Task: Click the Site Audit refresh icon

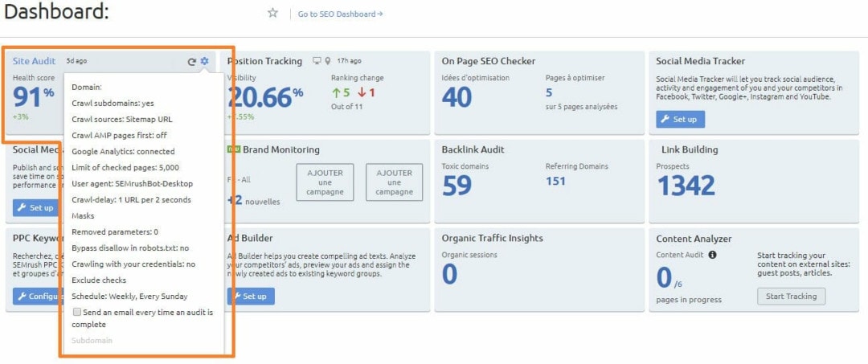Action: pyautogui.click(x=191, y=61)
